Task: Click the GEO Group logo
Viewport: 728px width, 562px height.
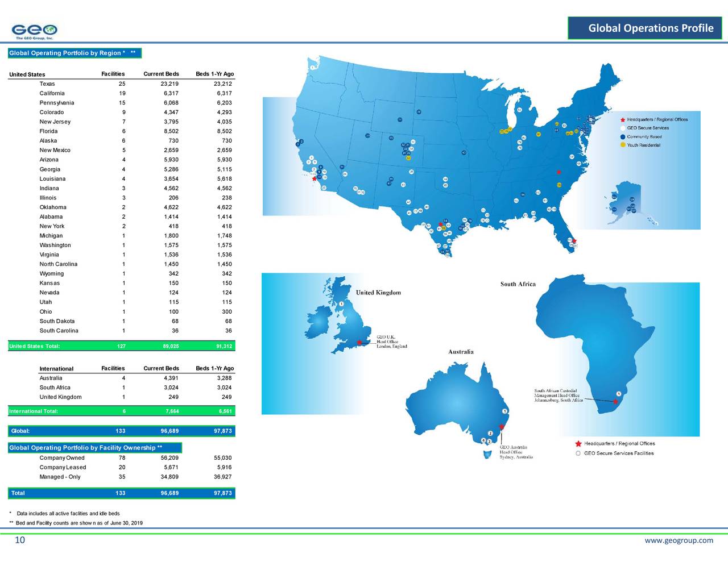Action: [x=35, y=31]
